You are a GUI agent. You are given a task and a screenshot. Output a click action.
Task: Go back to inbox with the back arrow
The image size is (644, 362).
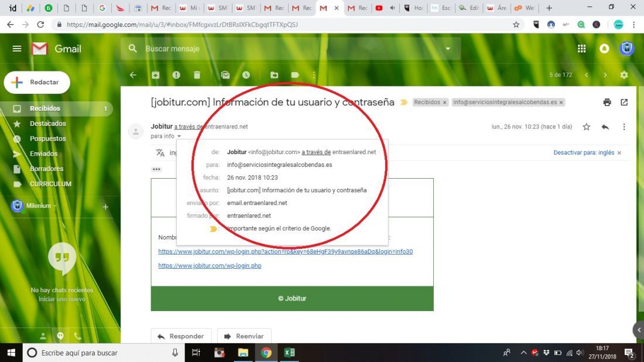(133, 75)
